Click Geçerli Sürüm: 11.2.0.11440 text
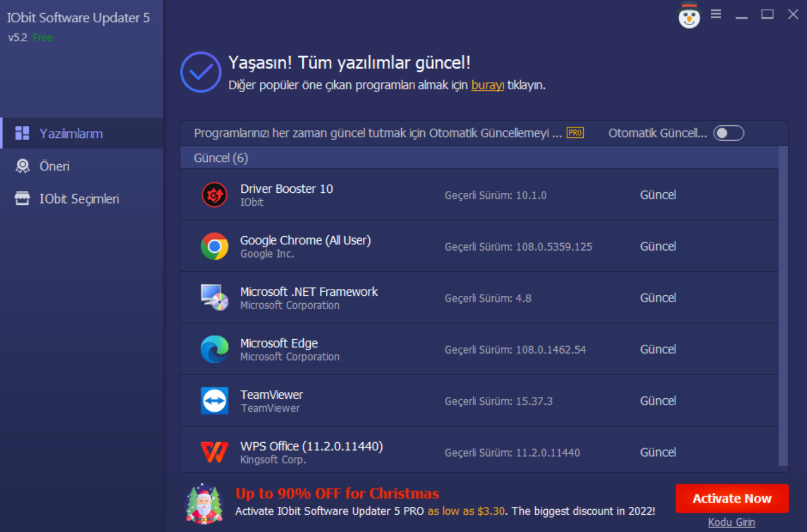This screenshot has height=532, width=807. (512, 452)
